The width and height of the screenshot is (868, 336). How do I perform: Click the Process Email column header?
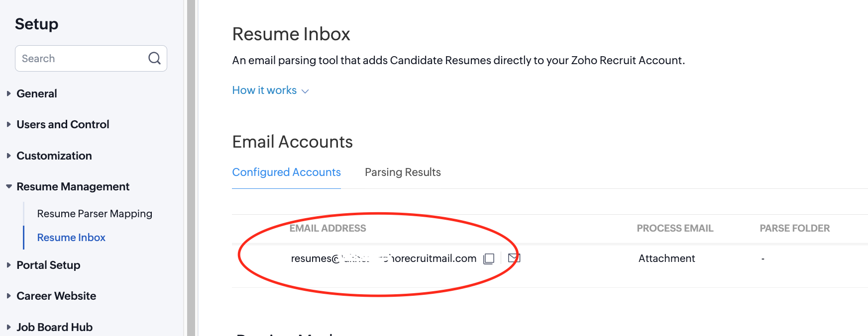tap(675, 228)
